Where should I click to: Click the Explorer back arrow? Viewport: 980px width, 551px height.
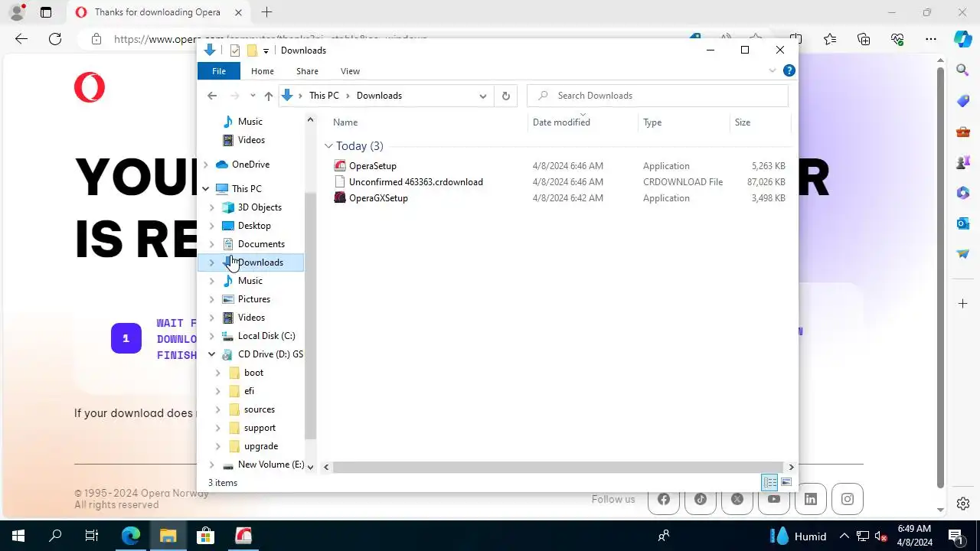[x=212, y=96]
